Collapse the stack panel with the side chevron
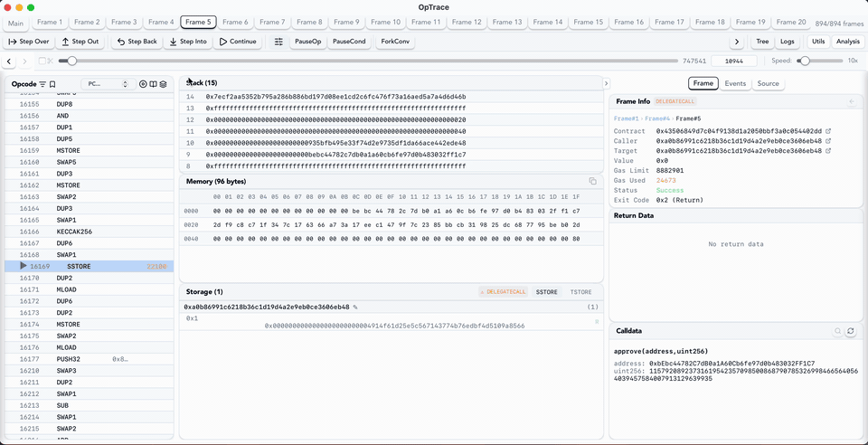This screenshot has width=868, height=445. pyautogui.click(x=606, y=83)
